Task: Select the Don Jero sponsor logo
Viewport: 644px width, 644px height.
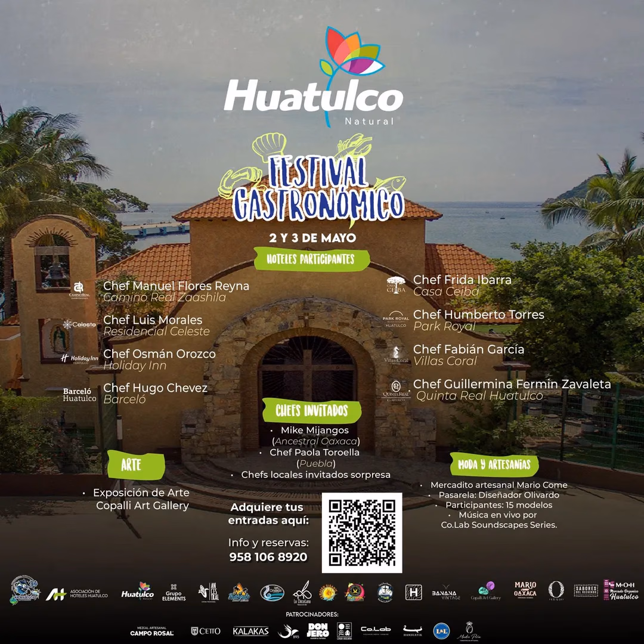Action: pyautogui.click(x=318, y=630)
